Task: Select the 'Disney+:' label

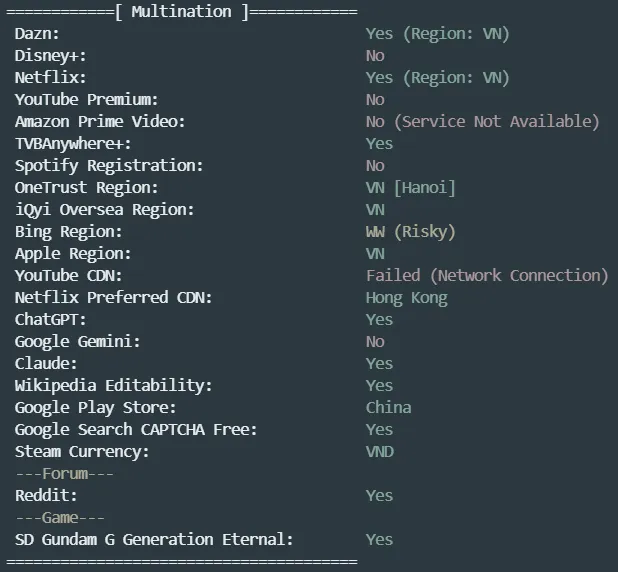Action: (x=50, y=56)
